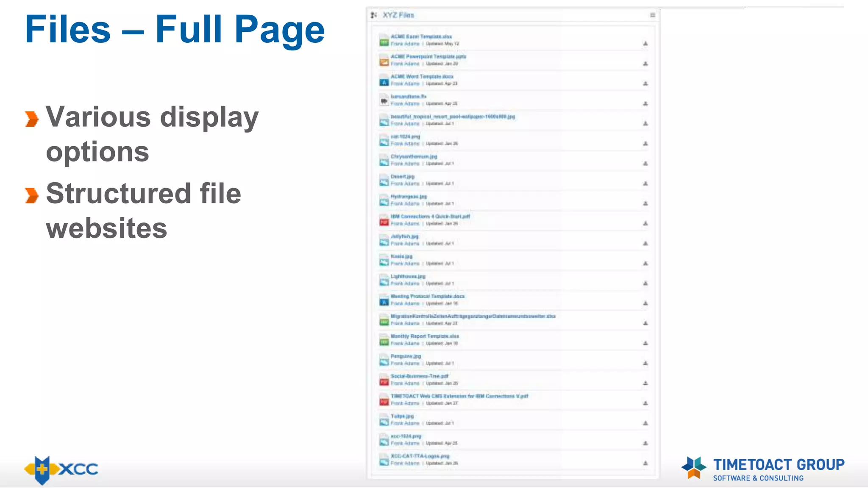Screen dimensions: 868x488
Task: Click the image icon of Desert.jpg
Action: [384, 180]
